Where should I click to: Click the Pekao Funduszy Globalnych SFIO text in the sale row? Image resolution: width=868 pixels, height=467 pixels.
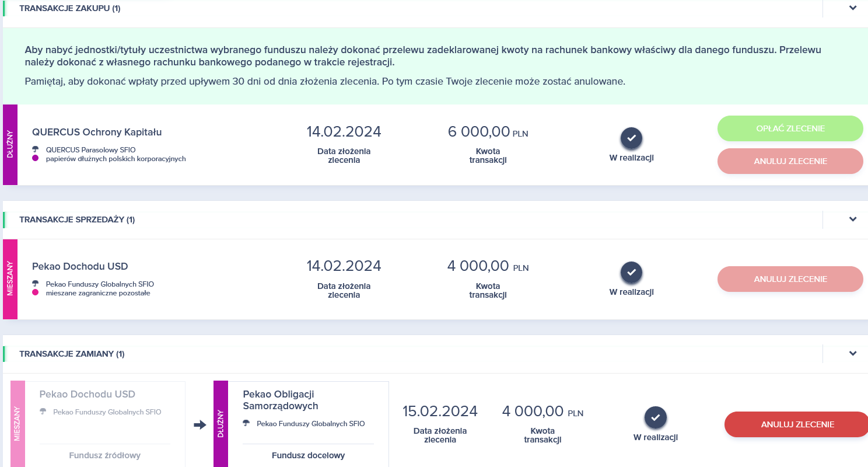click(x=100, y=284)
